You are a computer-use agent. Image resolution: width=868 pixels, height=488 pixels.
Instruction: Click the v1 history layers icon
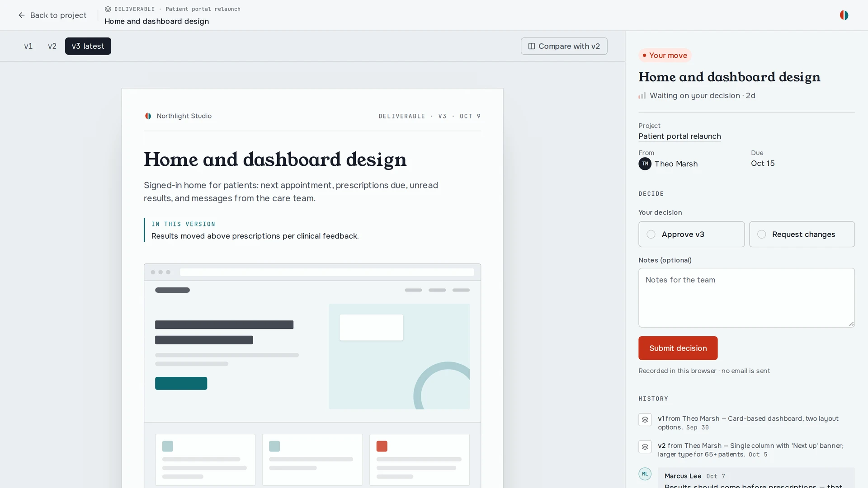click(x=645, y=419)
